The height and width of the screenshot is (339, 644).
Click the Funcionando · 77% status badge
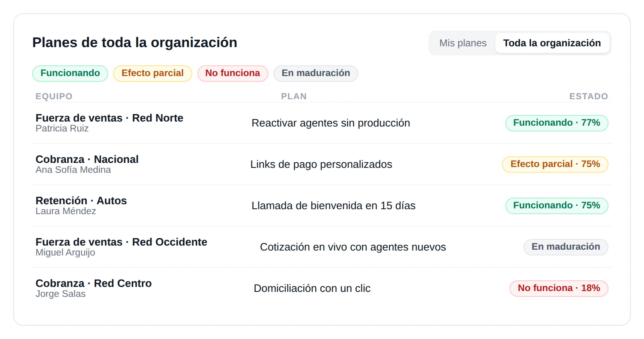pos(556,123)
